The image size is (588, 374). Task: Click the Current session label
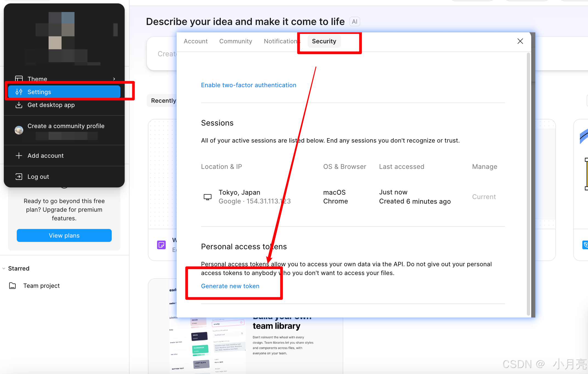click(x=484, y=197)
